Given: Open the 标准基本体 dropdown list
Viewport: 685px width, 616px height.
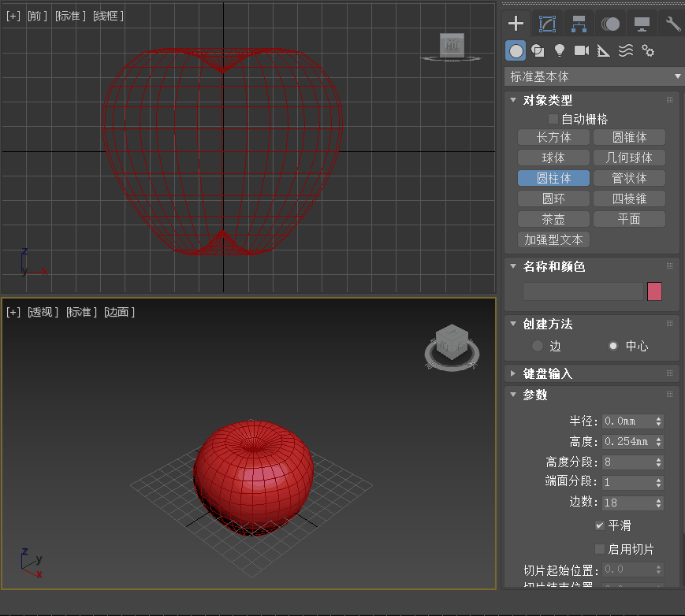Looking at the screenshot, I should point(593,76).
